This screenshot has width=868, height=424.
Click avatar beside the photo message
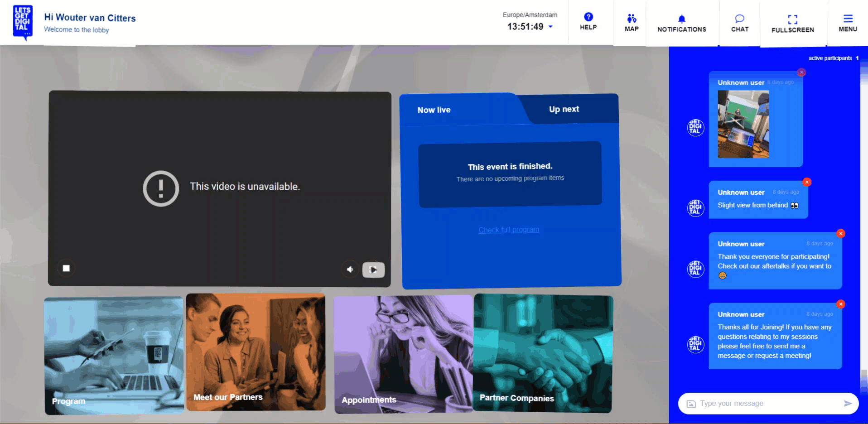coord(695,127)
